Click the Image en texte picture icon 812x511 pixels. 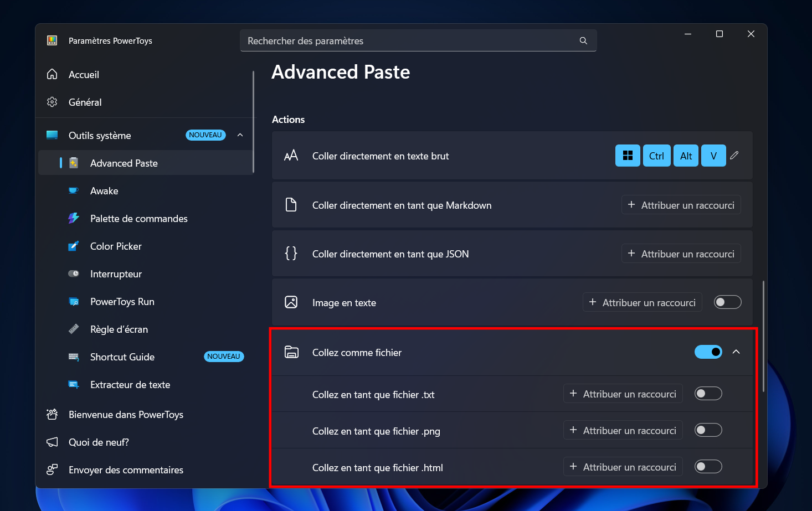click(x=291, y=302)
